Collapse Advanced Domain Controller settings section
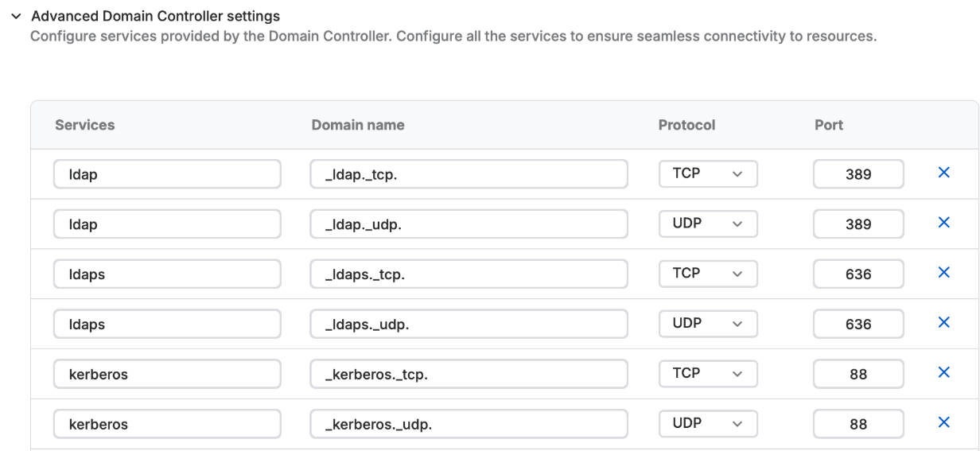This screenshot has height=451, width=980. (17, 16)
